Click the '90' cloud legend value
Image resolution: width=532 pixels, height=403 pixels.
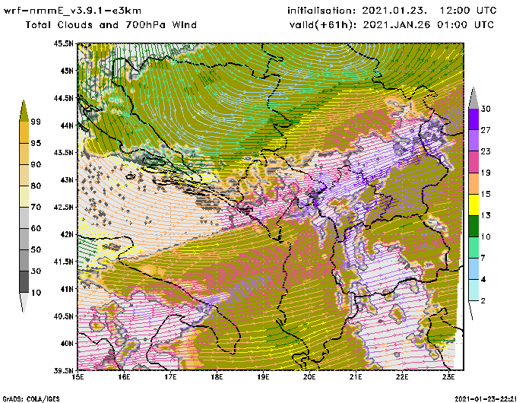[x=36, y=165]
